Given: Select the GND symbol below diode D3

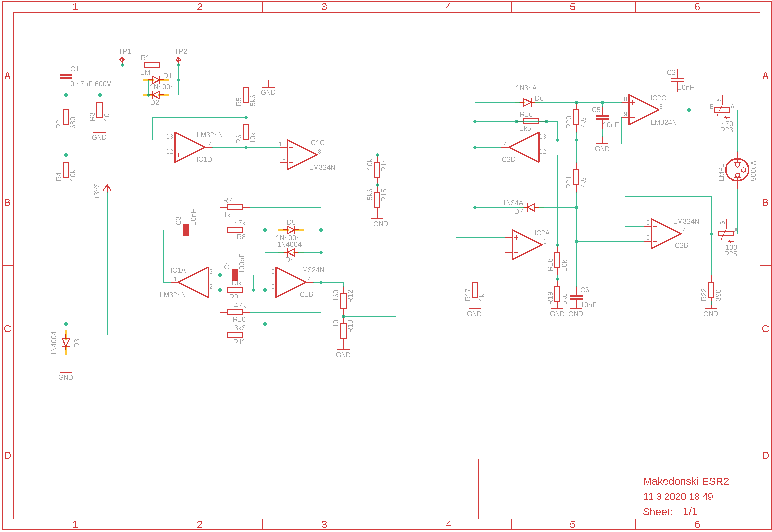Looking at the screenshot, I should click(66, 374).
